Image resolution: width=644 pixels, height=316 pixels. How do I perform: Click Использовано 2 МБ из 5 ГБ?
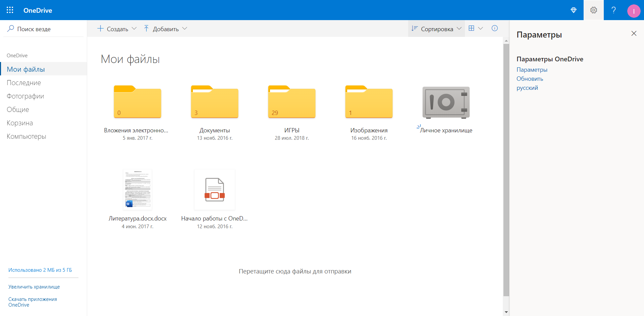[x=40, y=270]
